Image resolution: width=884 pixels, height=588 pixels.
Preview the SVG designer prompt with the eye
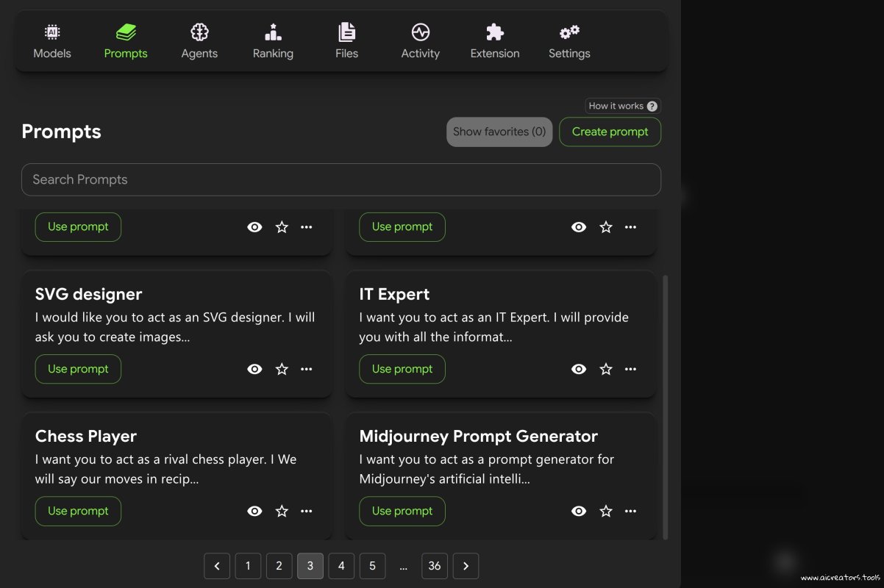[254, 369]
